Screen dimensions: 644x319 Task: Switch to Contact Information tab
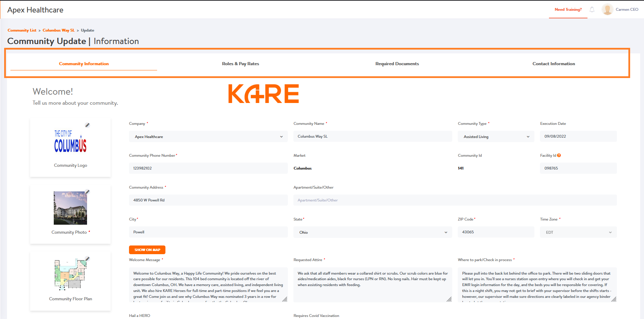pos(554,64)
